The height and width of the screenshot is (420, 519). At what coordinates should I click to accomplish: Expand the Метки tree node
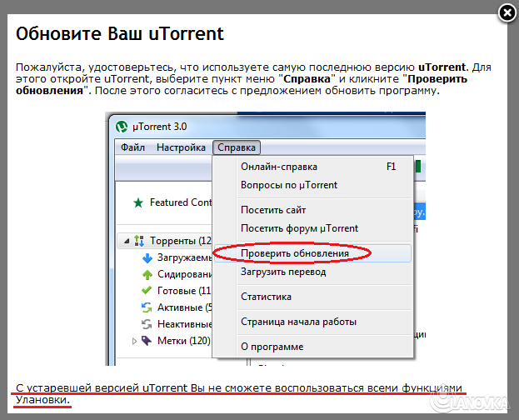coord(134,341)
